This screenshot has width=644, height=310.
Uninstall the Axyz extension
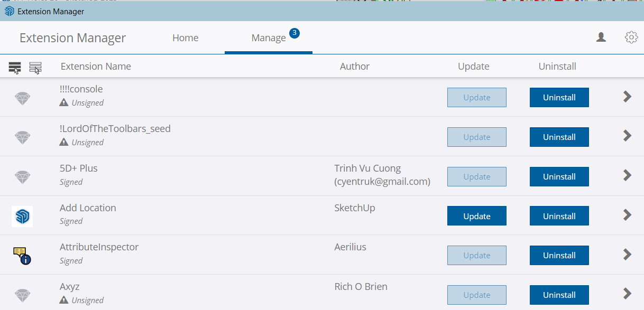pyautogui.click(x=559, y=295)
